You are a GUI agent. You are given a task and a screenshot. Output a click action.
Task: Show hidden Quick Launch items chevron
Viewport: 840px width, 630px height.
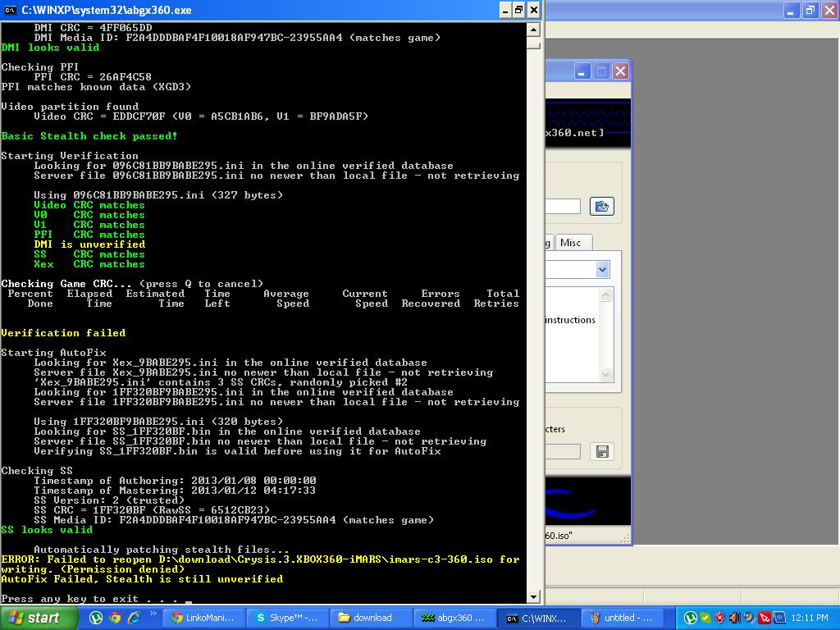[153, 614]
